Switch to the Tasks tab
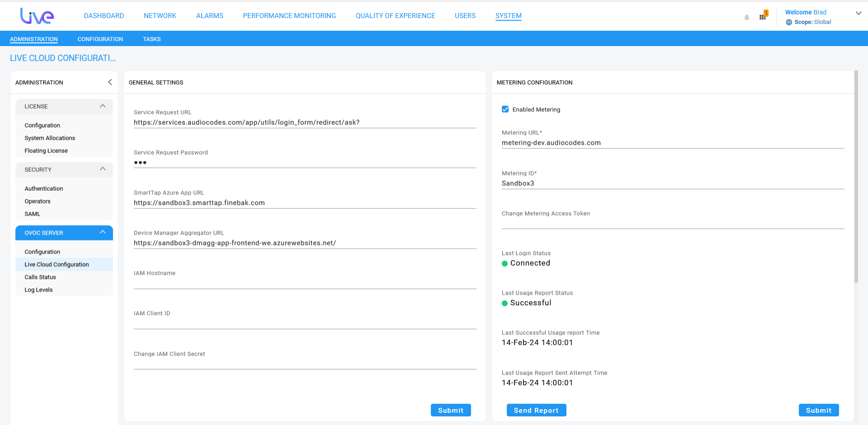Screen dimensions: 868x425 point(152,39)
